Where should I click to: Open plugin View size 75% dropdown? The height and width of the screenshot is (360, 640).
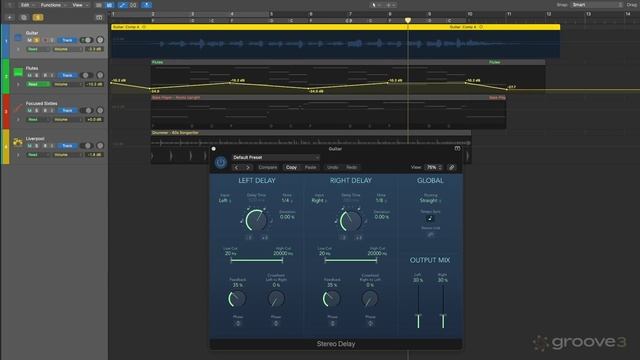point(433,167)
